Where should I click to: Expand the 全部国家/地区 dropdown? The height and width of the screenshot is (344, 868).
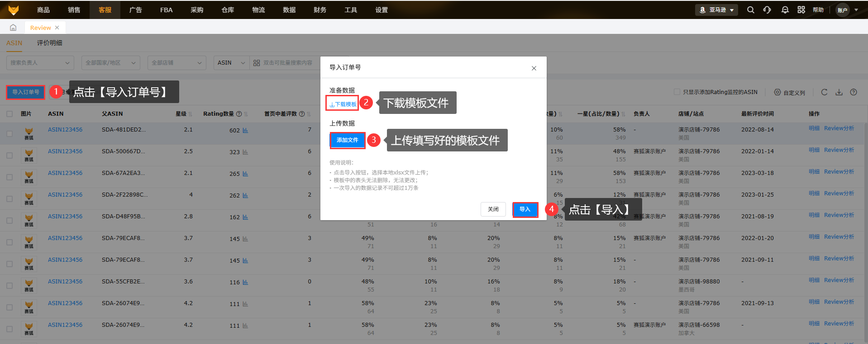point(111,63)
